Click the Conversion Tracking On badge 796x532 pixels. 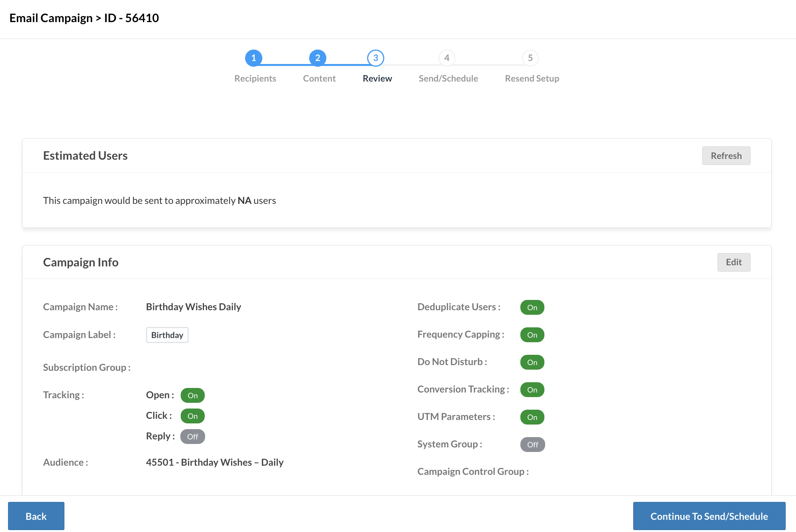point(532,390)
